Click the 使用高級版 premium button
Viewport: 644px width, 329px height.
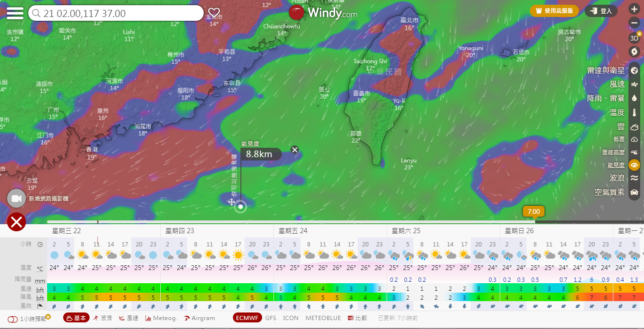554,11
